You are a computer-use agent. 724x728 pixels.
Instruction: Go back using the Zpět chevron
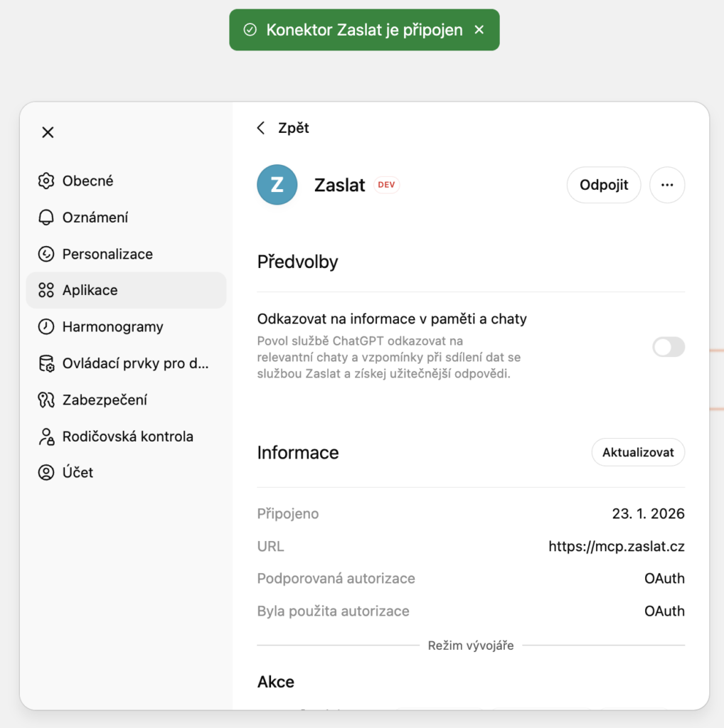coord(261,128)
